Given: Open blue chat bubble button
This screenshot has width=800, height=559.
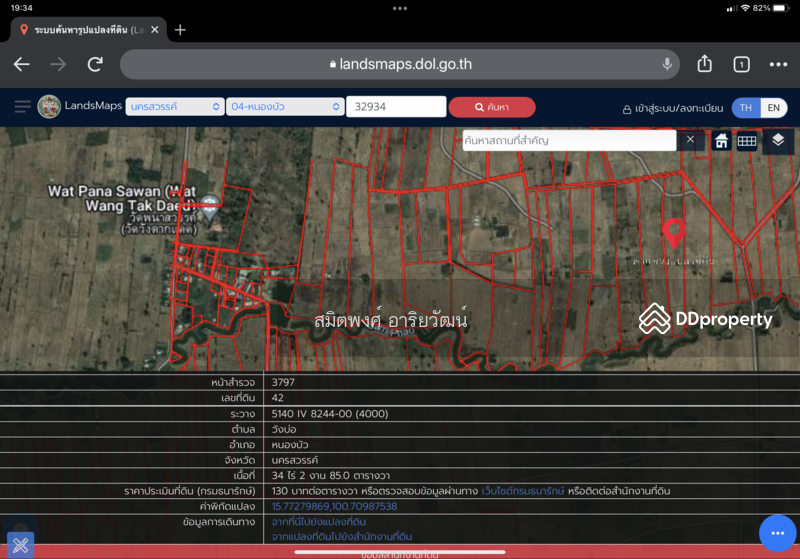Looking at the screenshot, I should point(778,533).
